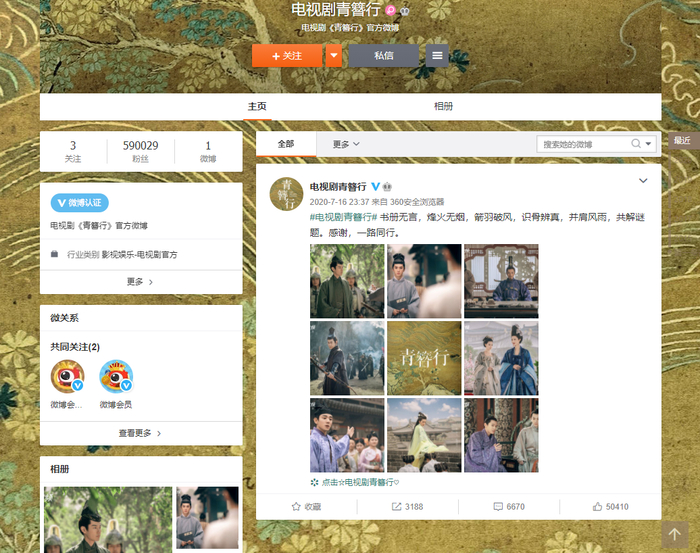Click the crown member icon beside author name

[387, 187]
